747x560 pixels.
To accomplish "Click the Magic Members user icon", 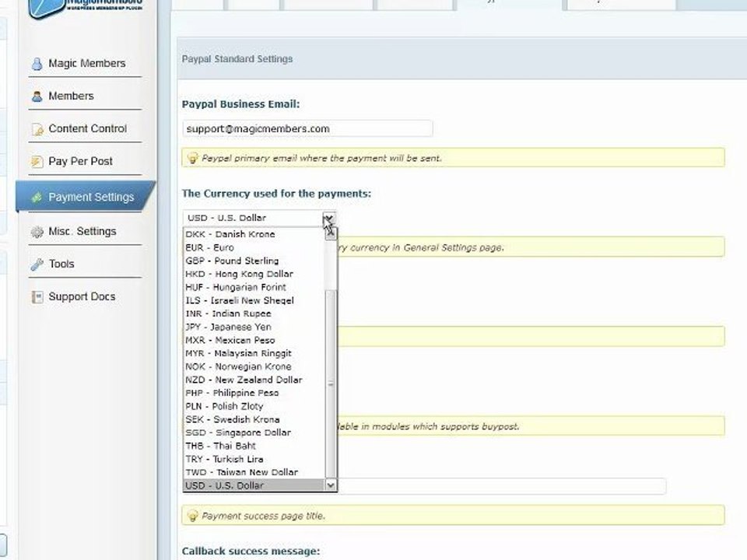I will [x=37, y=63].
